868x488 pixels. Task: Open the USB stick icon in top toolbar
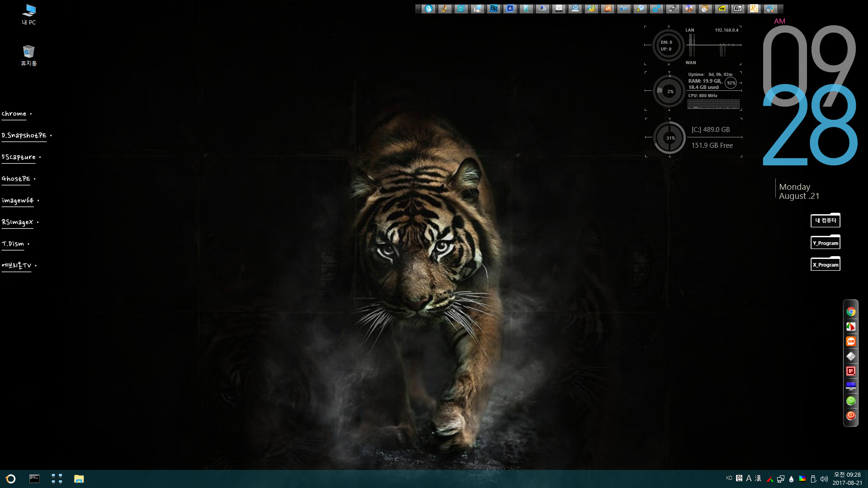[673, 9]
